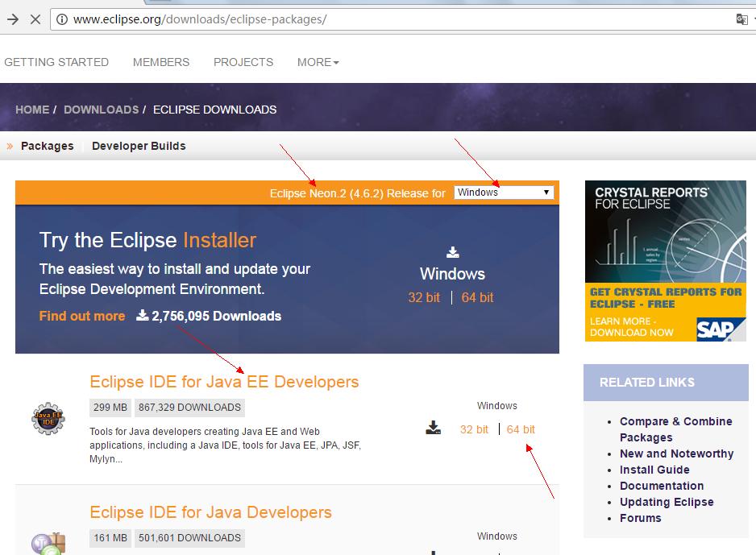Click the browser forward arrow icon

[x=13, y=19]
